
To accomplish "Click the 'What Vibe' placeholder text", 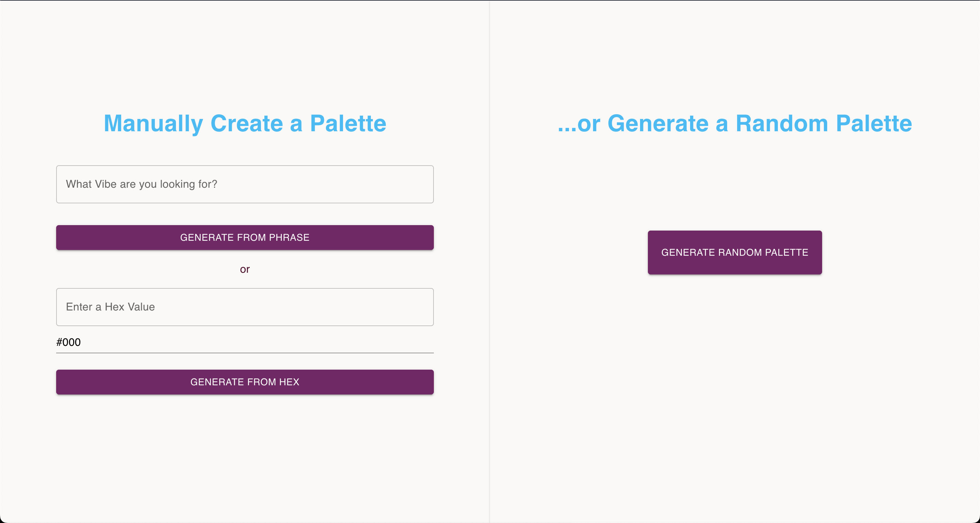I will [x=91, y=184].
